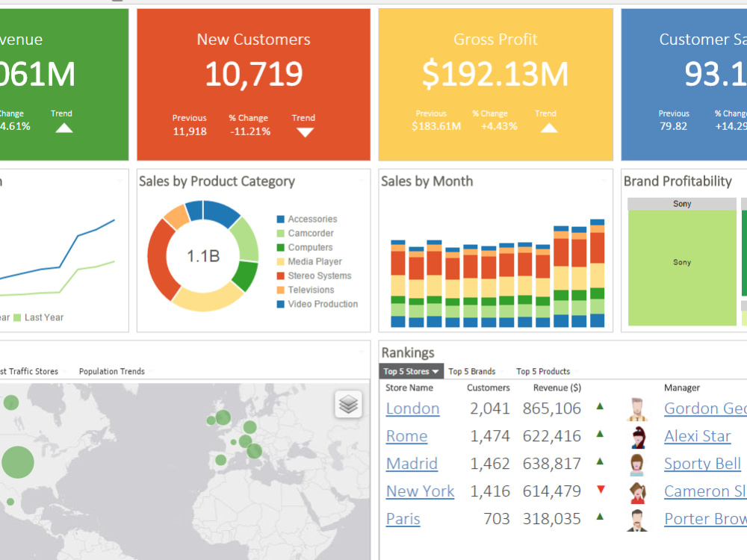The height and width of the screenshot is (560, 747).
Task: Switch to Top 5 Products tab
Action: tap(543, 371)
